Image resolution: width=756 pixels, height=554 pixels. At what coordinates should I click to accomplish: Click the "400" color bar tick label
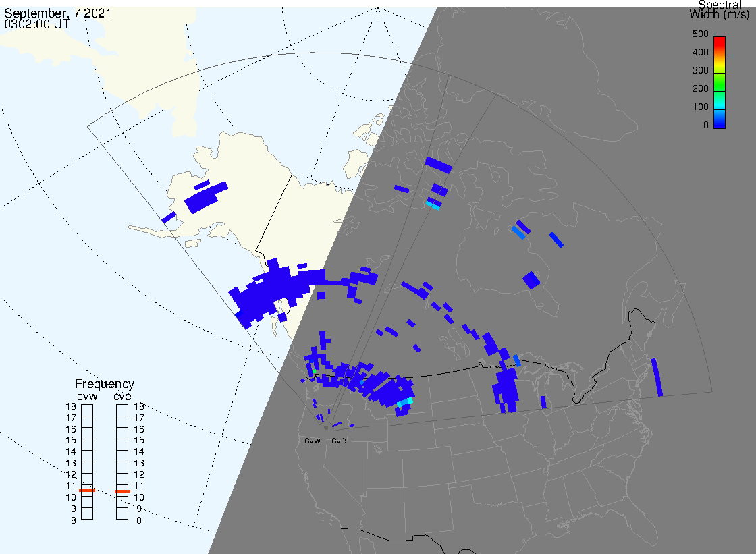click(700, 52)
